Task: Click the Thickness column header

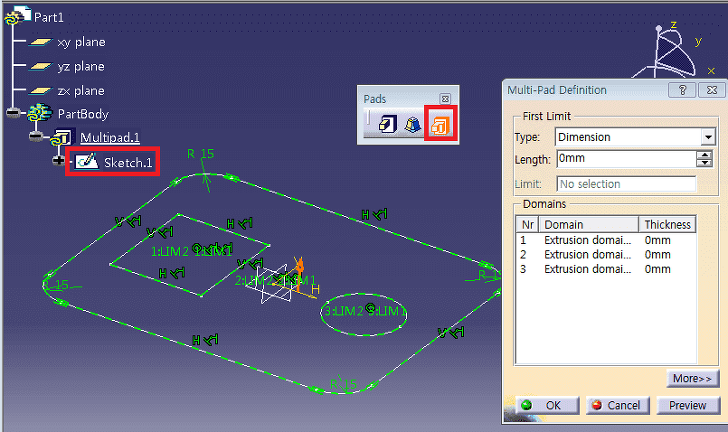Action: (667, 224)
